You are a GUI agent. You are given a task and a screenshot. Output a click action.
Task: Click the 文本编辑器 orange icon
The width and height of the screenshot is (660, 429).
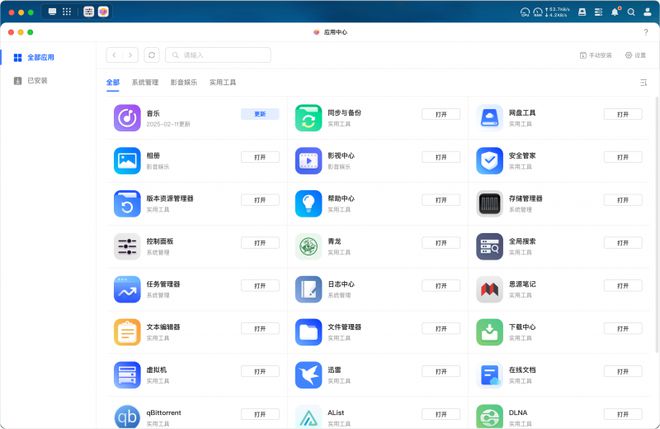tap(127, 333)
